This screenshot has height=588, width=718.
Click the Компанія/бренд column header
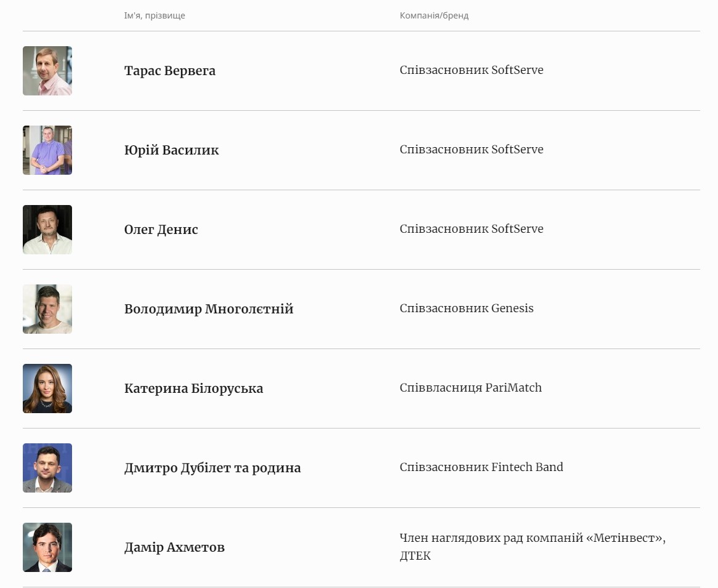[x=434, y=15]
